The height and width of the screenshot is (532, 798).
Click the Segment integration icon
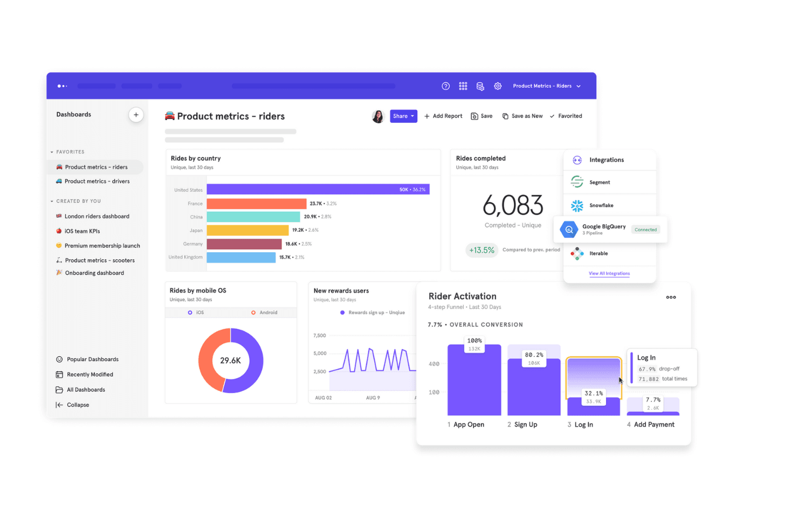(x=577, y=182)
